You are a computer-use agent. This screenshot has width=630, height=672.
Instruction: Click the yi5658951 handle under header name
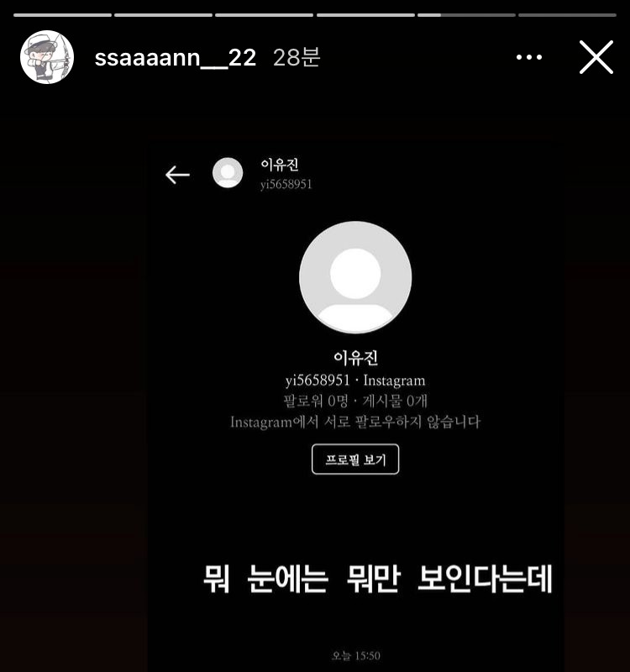point(286,184)
